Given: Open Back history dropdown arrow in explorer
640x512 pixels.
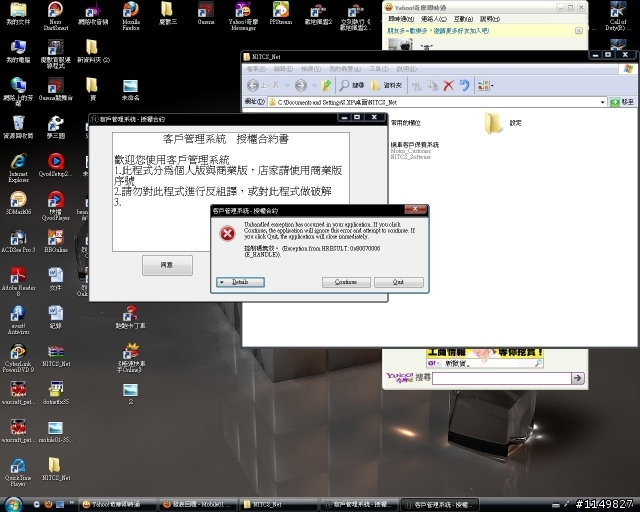Looking at the screenshot, I should click(287, 85).
